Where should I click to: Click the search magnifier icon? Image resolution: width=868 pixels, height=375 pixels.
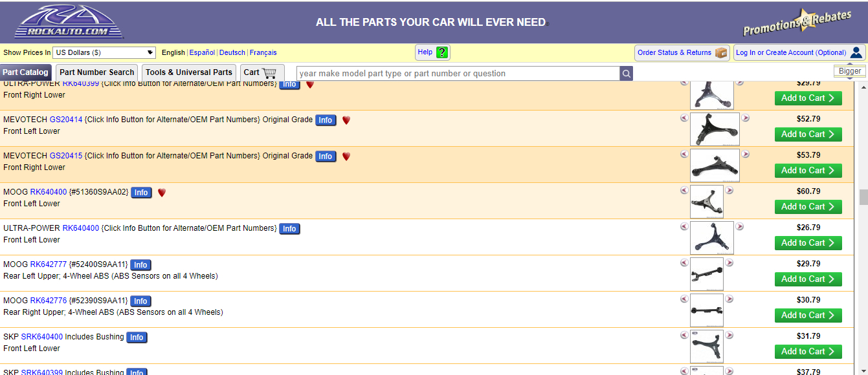(627, 74)
